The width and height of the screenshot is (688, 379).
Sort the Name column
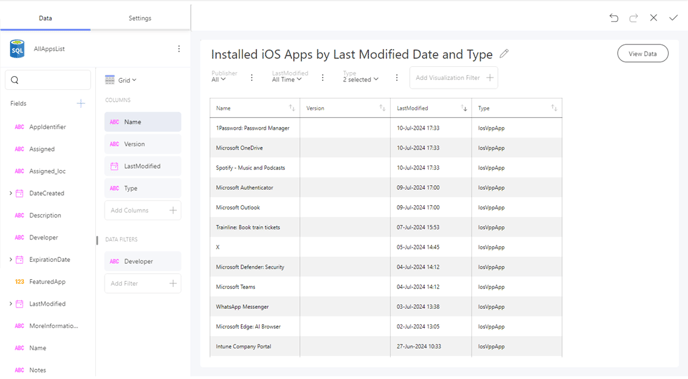[x=292, y=108]
